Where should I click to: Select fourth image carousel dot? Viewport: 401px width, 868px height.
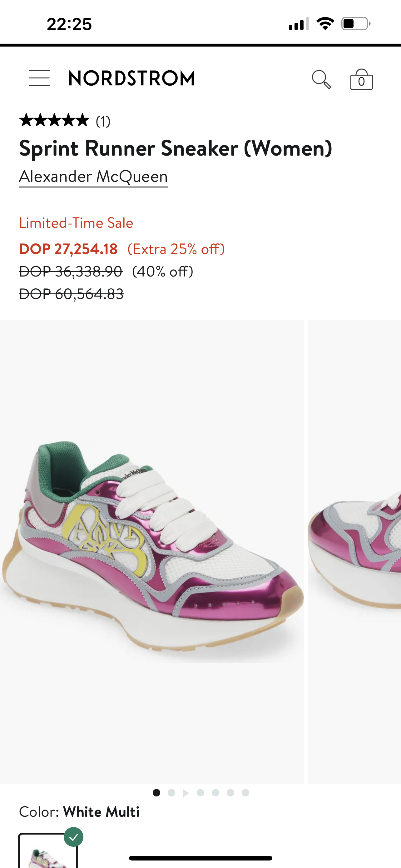(201, 792)
